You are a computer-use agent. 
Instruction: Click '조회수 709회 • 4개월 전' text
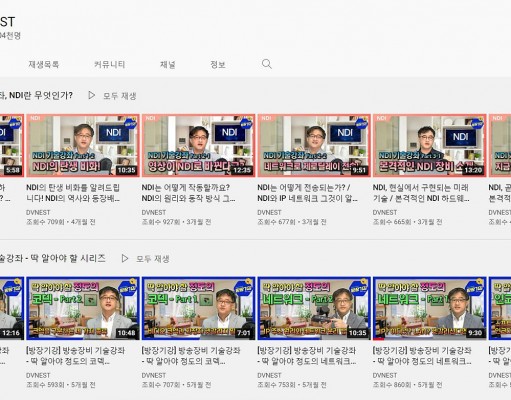click(61, 222)
